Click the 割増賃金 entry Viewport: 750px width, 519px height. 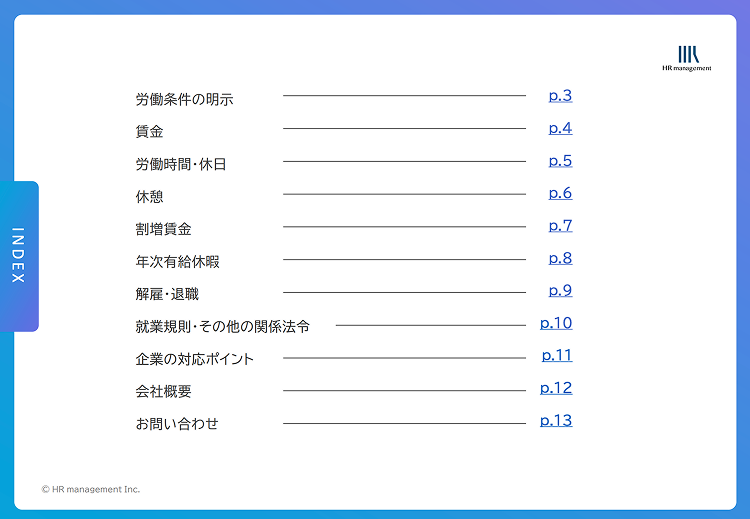pyautogui.click(x=163, y=229)
